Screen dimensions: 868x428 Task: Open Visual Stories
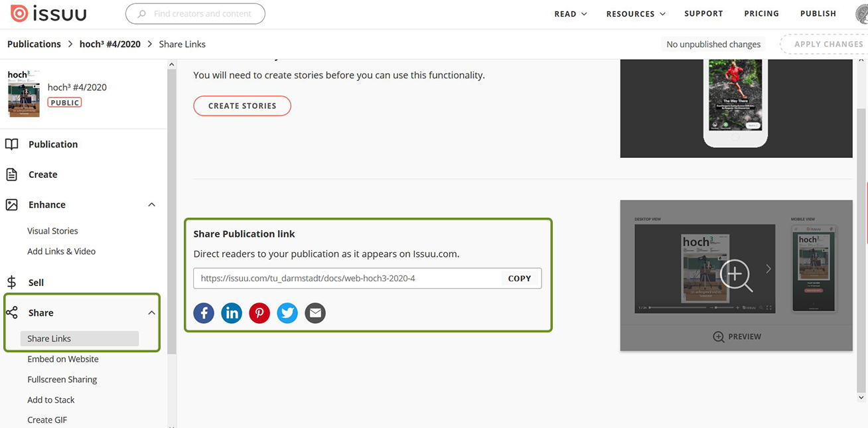[52, 231]
